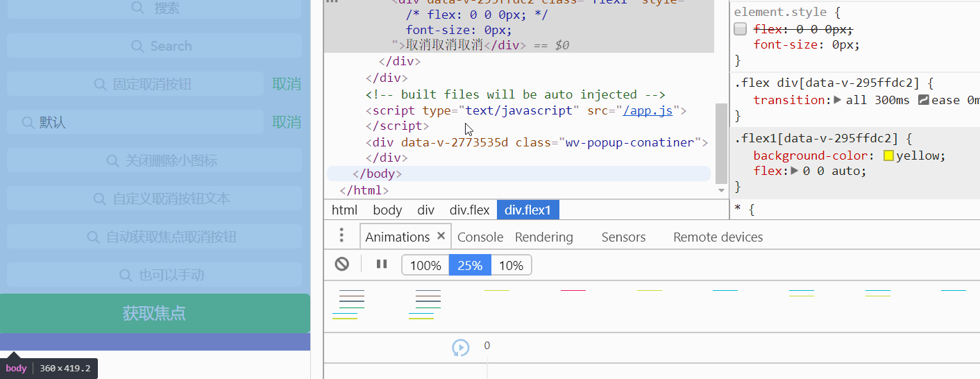This screenshot has height=379, width=980.
Task: Click magnifier icon beside 自动获取焦点取消按钮
Action: pyautogui.click(x=93, y=237)
